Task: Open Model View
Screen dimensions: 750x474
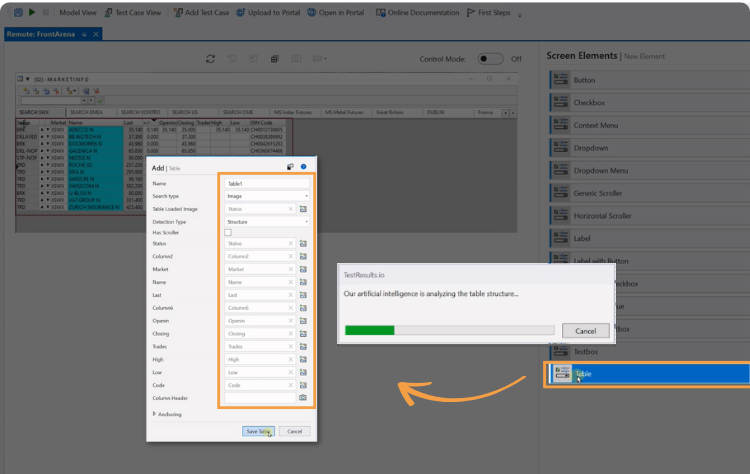Action: pos(77,12)
